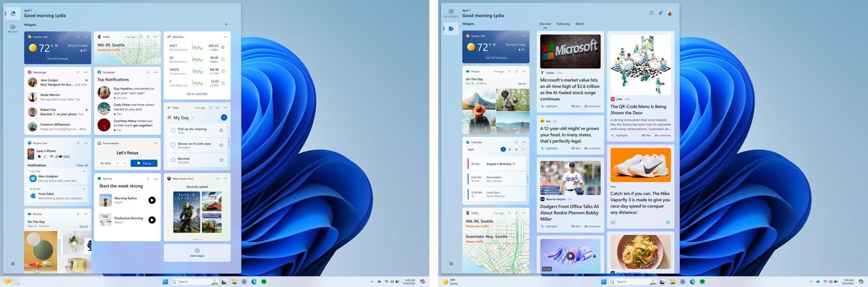Viewport: 868px width, 287px height.
Task: Add AMZN stock using its plus circle
Action: coord(223,71)
